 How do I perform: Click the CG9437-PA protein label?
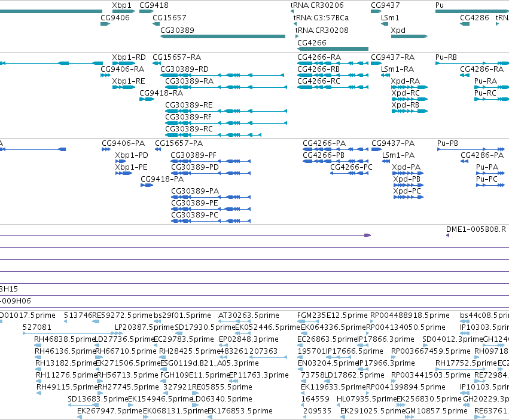point(393,143)
